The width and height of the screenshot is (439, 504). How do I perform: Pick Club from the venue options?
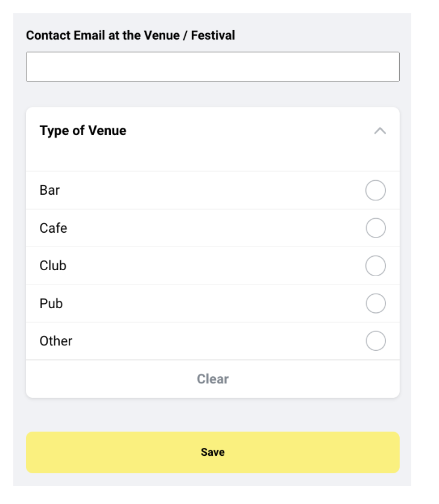click(x=375, y=265)
